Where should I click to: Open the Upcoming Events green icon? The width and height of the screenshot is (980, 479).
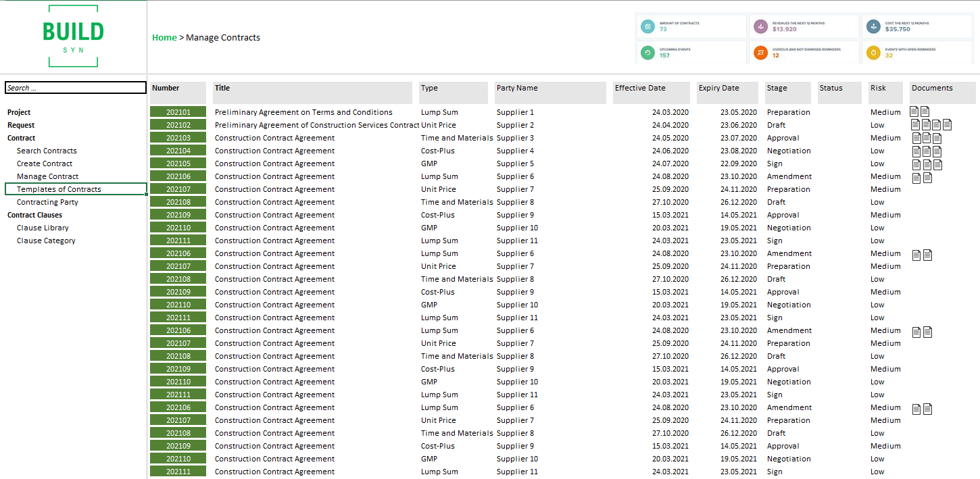(x=647, y=53)
